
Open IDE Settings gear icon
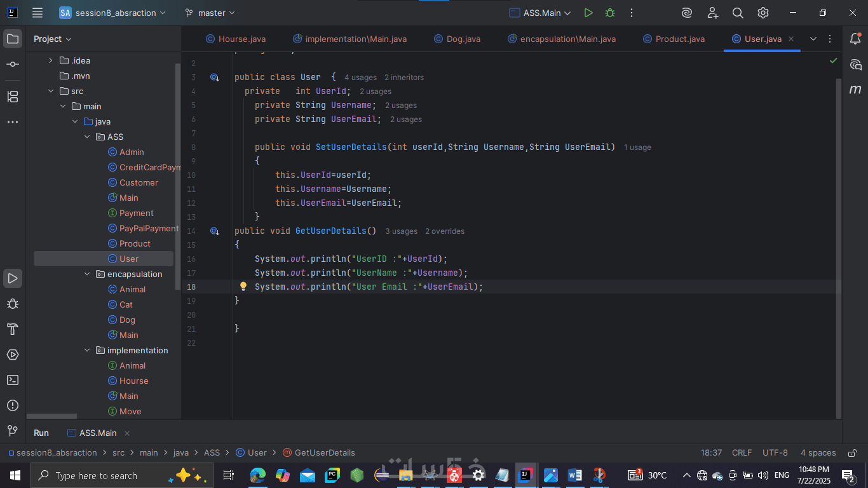tap(763, 13)
